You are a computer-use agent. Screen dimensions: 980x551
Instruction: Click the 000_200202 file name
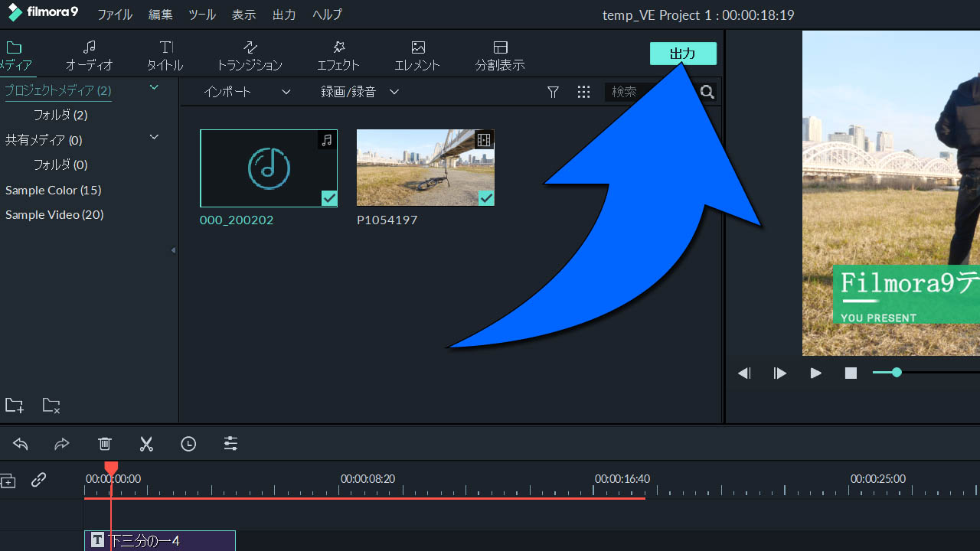[x=237, y=220]
